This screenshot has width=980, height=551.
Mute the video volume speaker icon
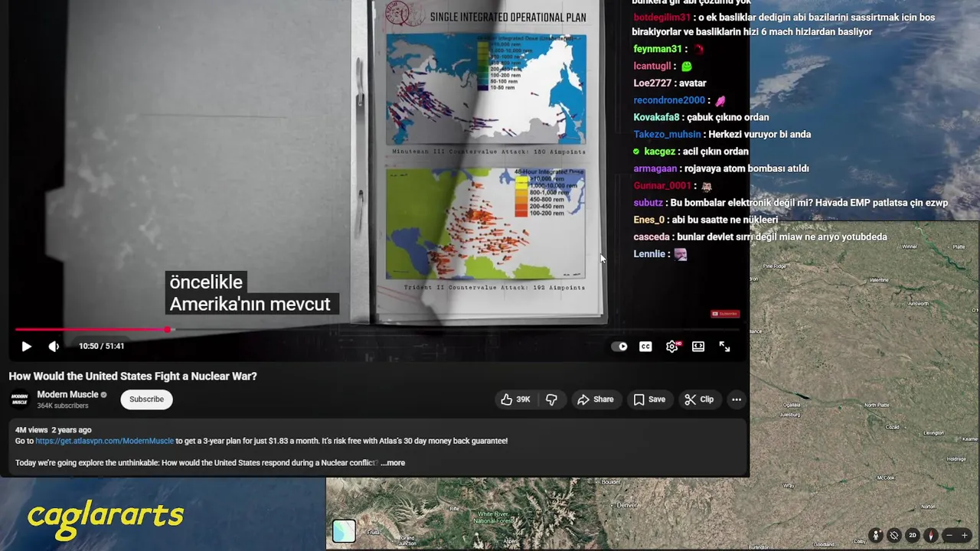pyautogui.click(x=54, y=347)
